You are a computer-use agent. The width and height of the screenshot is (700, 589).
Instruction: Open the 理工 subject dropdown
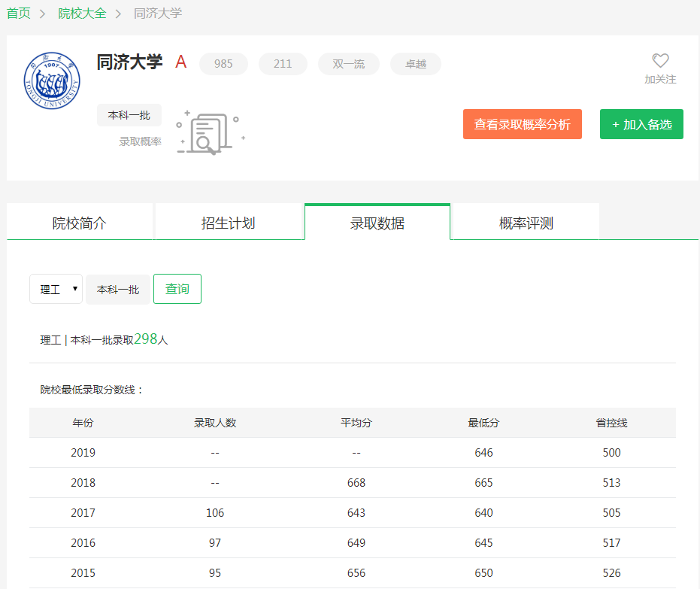pos(56,289)
